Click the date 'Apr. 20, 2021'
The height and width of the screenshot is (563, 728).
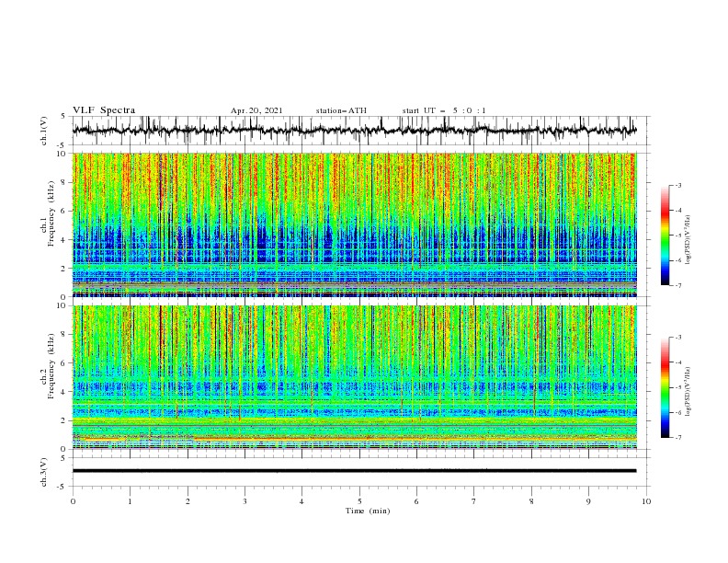(x=256, y=110)
